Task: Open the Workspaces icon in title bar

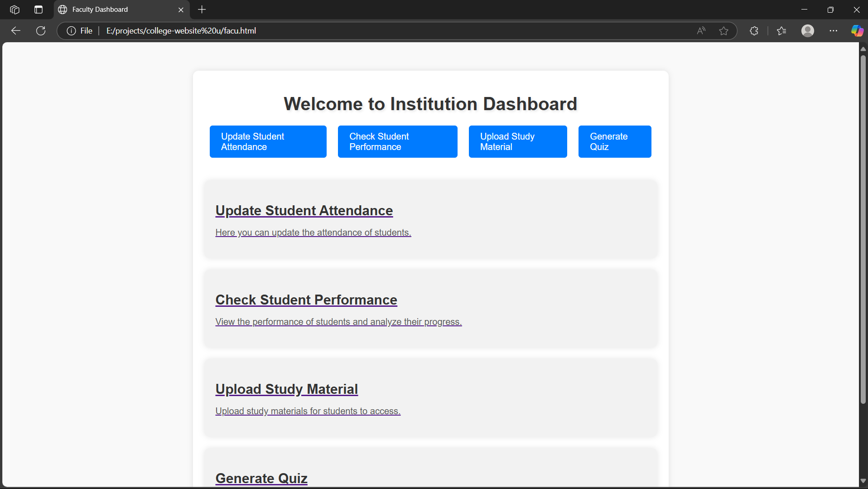Action: tap(14, 10)
